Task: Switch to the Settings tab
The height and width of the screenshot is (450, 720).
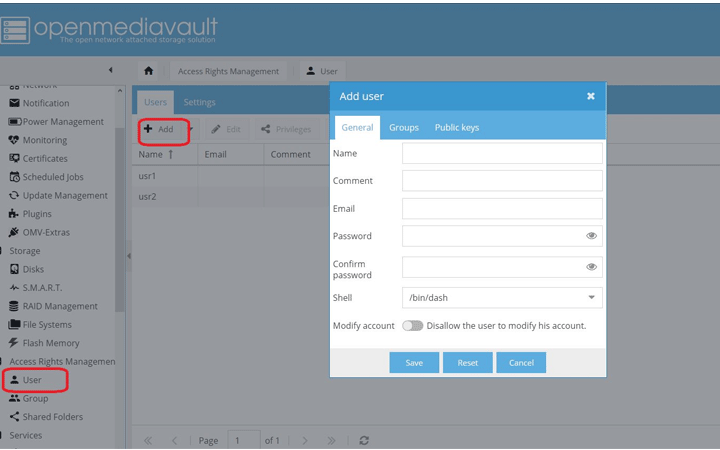Action: click(x=199, y=102)
